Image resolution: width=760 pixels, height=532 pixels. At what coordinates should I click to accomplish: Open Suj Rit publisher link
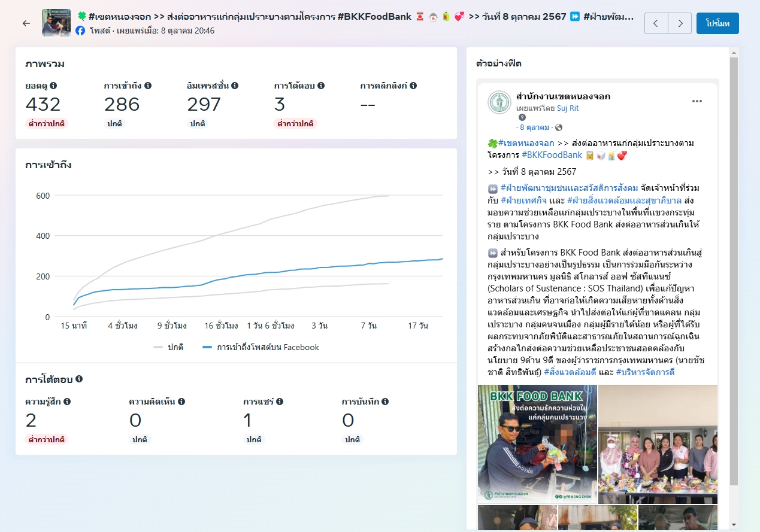pos(568,108)
